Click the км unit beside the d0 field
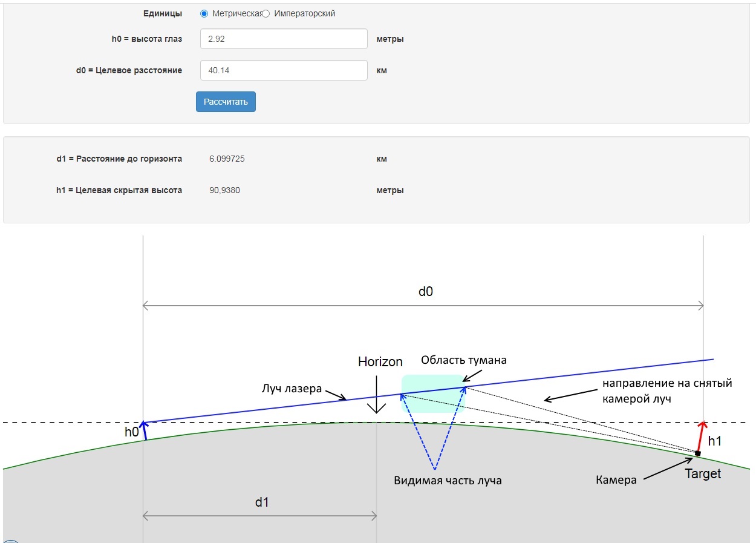 pos(382,71)
